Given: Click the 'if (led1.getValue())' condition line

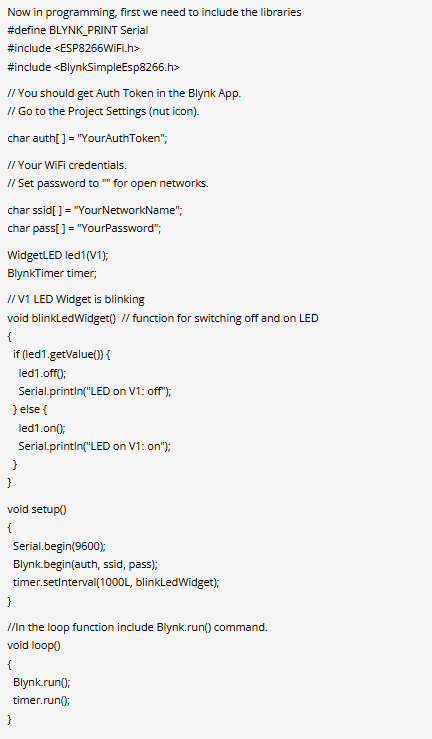Looking at the screenshot, I should tap(62, 354).
